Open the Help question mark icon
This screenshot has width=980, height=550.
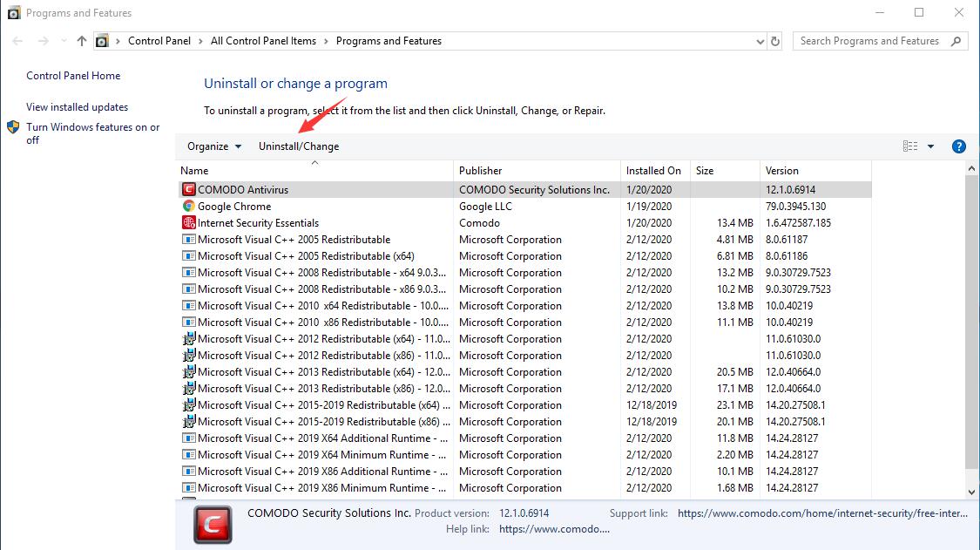(x=958, y=146)
